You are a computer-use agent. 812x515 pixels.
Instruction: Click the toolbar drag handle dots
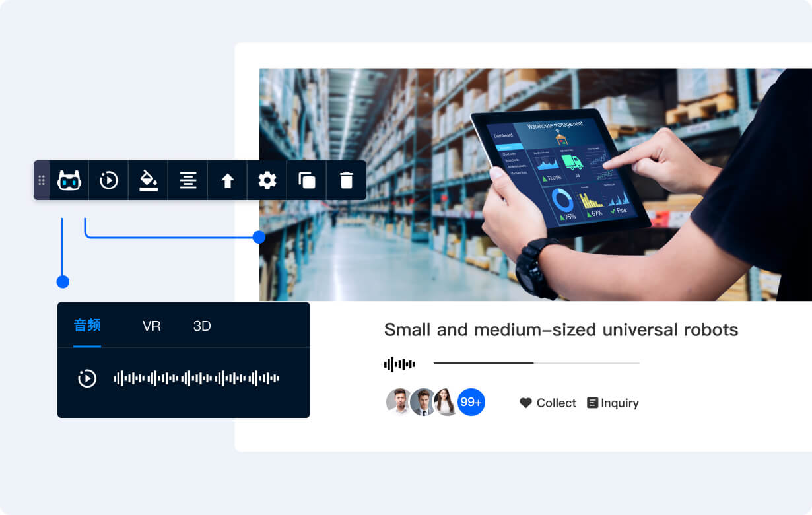[42, 180]
